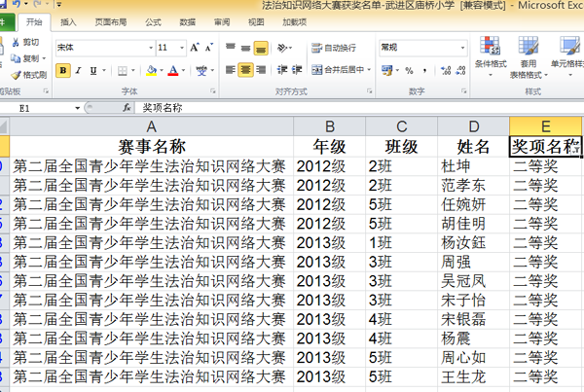Open the number format dropdown (常规)
584x392 pixels.
[x=466, y=47]
